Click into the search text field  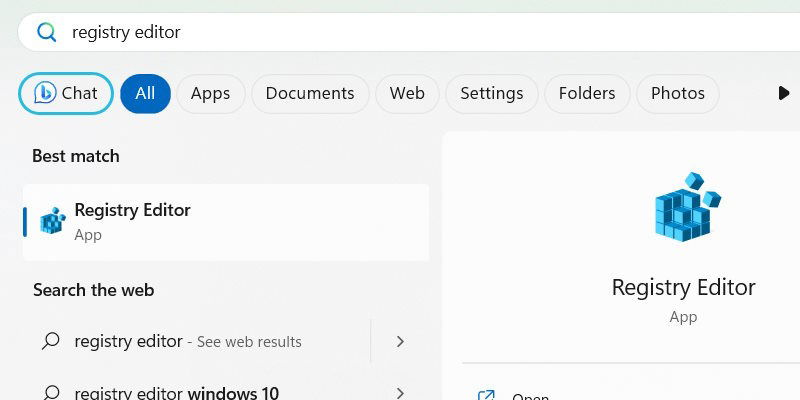tap(400, 32)
